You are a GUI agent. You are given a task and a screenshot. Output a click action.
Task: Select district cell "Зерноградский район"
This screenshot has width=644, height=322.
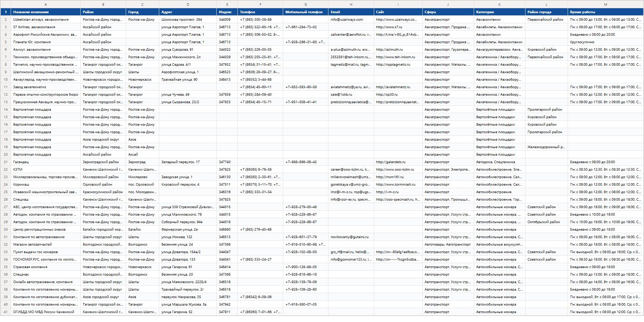click(103, 162)
